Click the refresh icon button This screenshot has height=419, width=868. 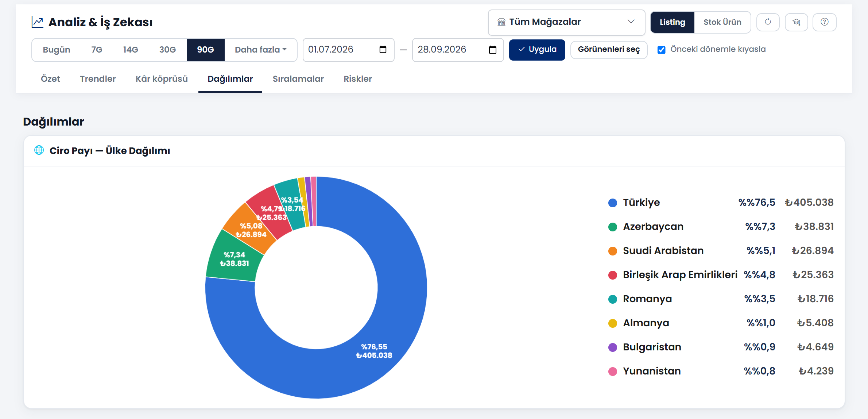(x=768, y=22)
